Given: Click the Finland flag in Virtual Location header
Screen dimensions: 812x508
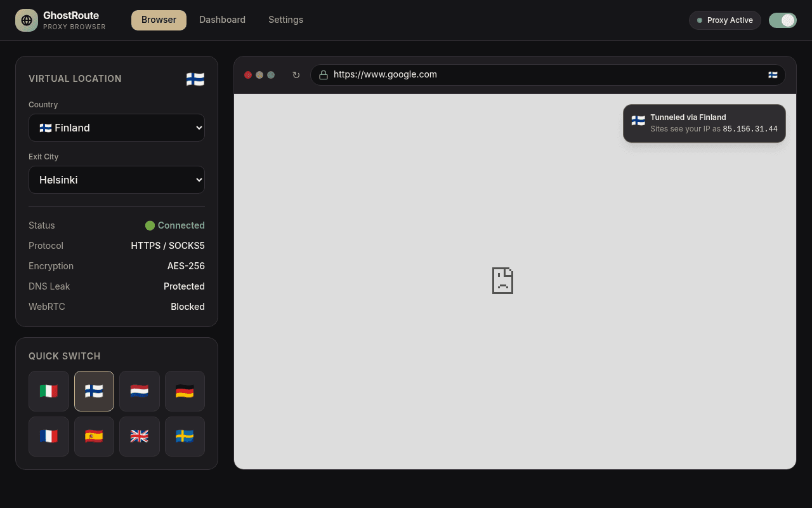Looking at the screenshot, I should click(x=195, y=79).
